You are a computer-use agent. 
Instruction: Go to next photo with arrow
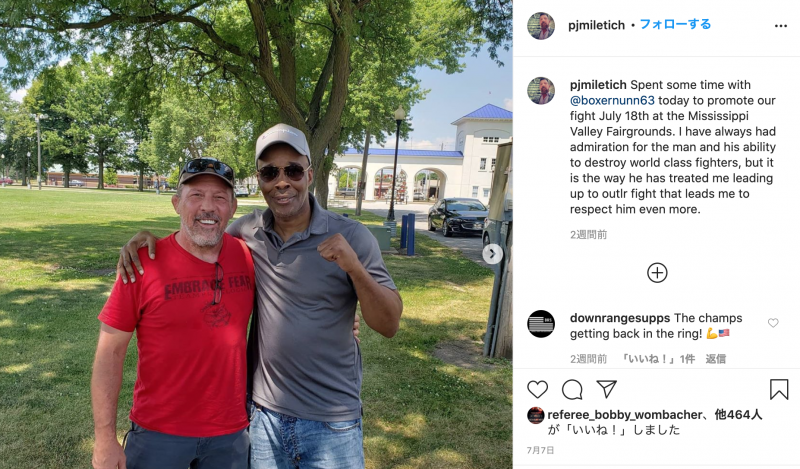click(492, 254)
